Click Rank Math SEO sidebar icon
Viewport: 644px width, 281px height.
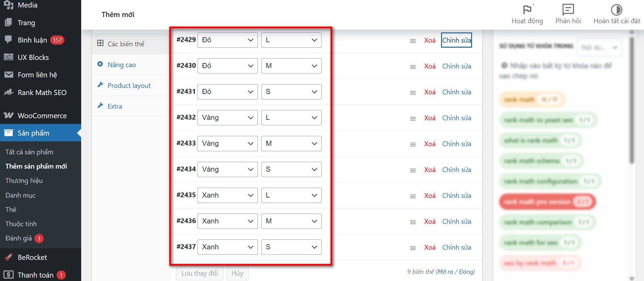click(9, 92)
